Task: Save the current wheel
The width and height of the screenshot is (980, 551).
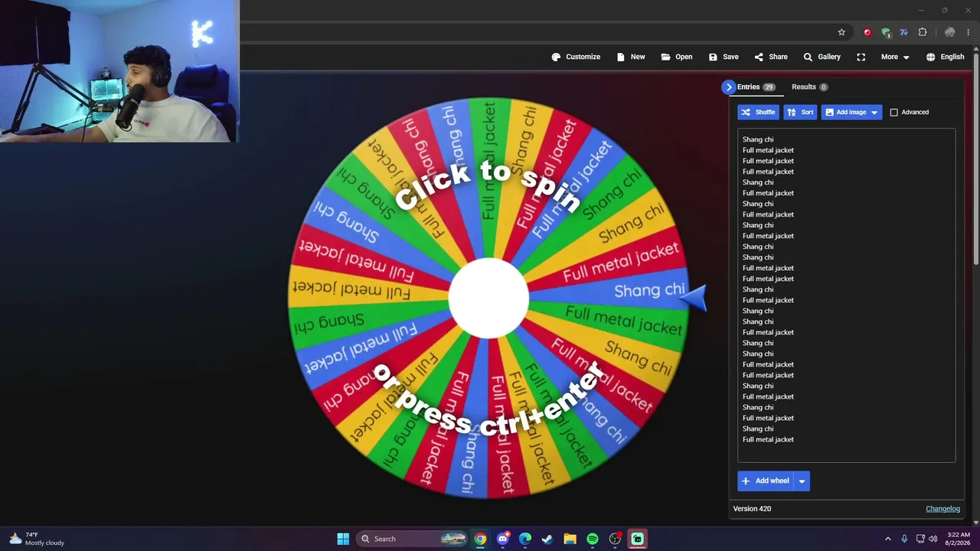Action: pyautogui.click(x=724, y=57)
